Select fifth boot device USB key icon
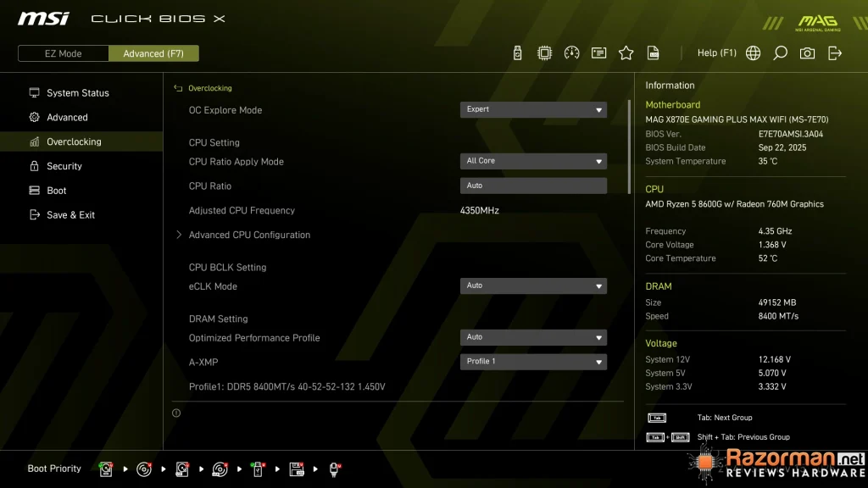Viewport: 868px width, 488px height. click(258, 469)
